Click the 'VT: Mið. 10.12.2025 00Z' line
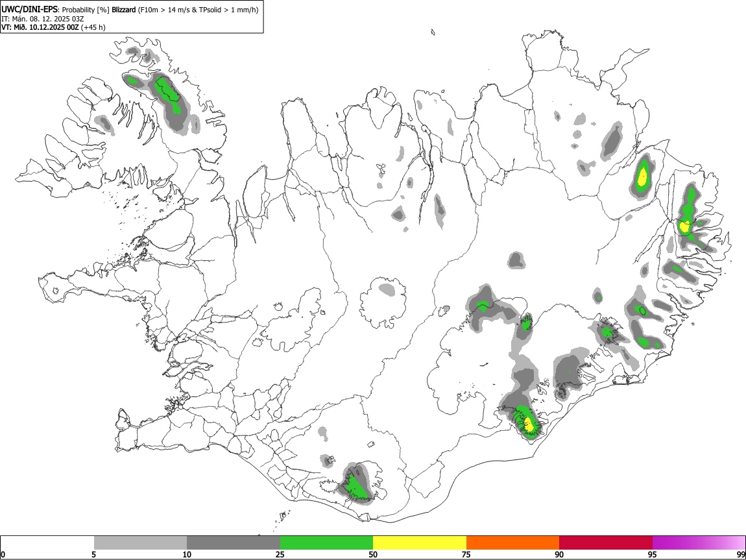Image resolution: width=746 pixels, height=560 pixels. pyautogui.click(x=40, y=28)
